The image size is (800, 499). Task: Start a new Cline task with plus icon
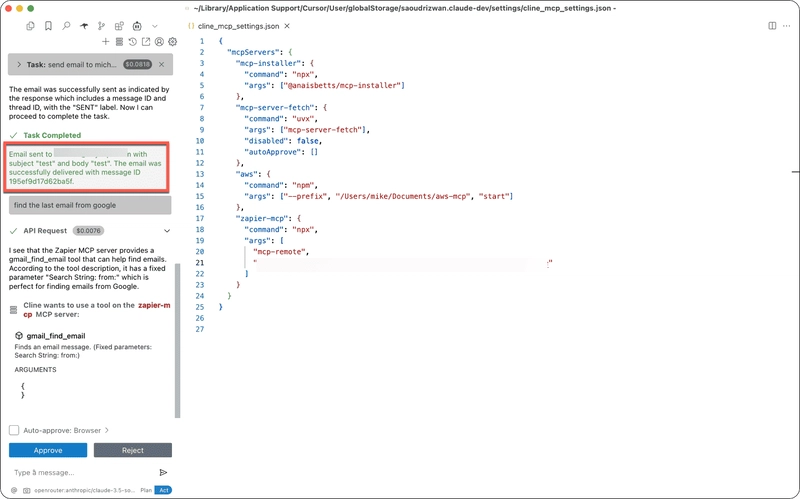point(105,42)
